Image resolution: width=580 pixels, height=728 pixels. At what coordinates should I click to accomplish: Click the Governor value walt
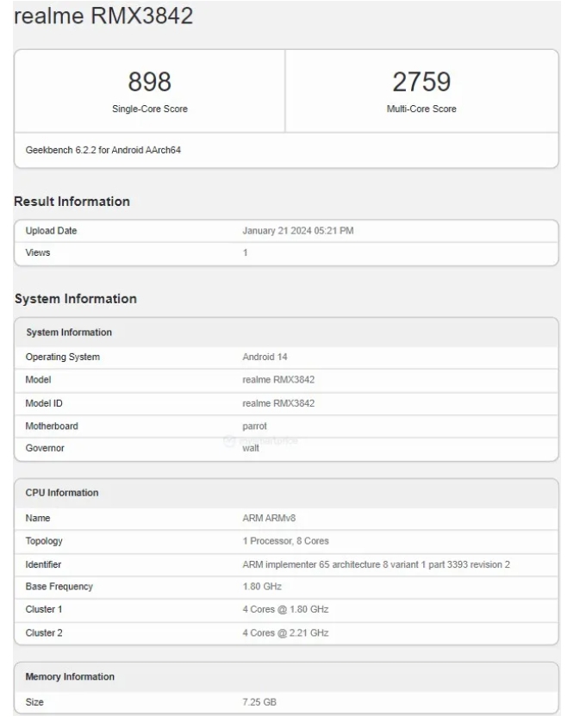(251, 448)
